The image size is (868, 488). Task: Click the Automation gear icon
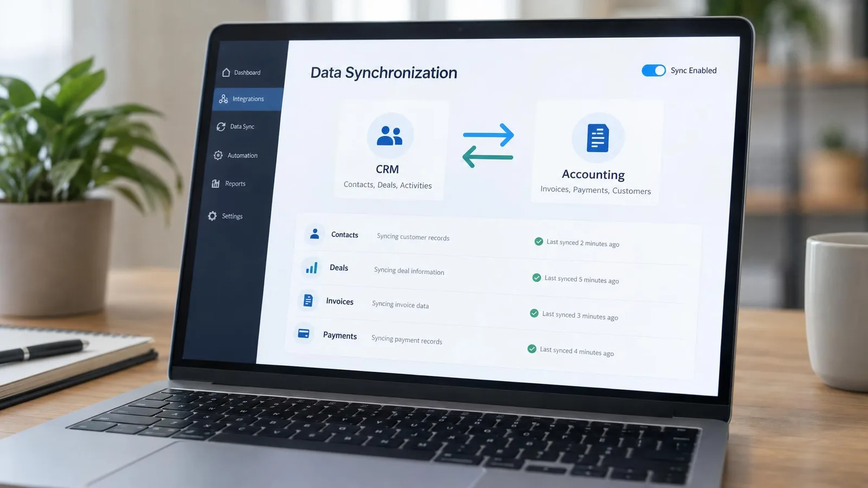[218, 155]
